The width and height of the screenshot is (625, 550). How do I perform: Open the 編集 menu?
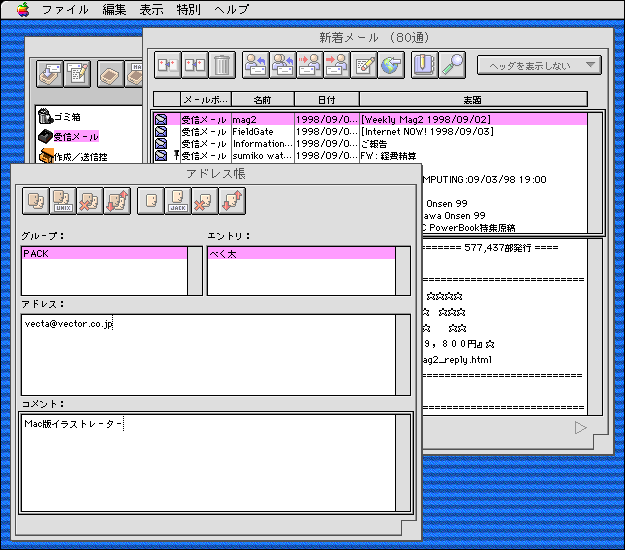pyautogui.click(x=114, y=9)
